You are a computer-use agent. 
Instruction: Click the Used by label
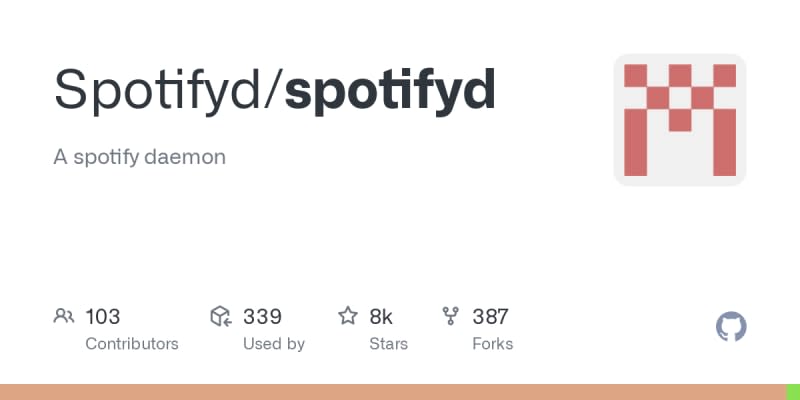point(274,343)
